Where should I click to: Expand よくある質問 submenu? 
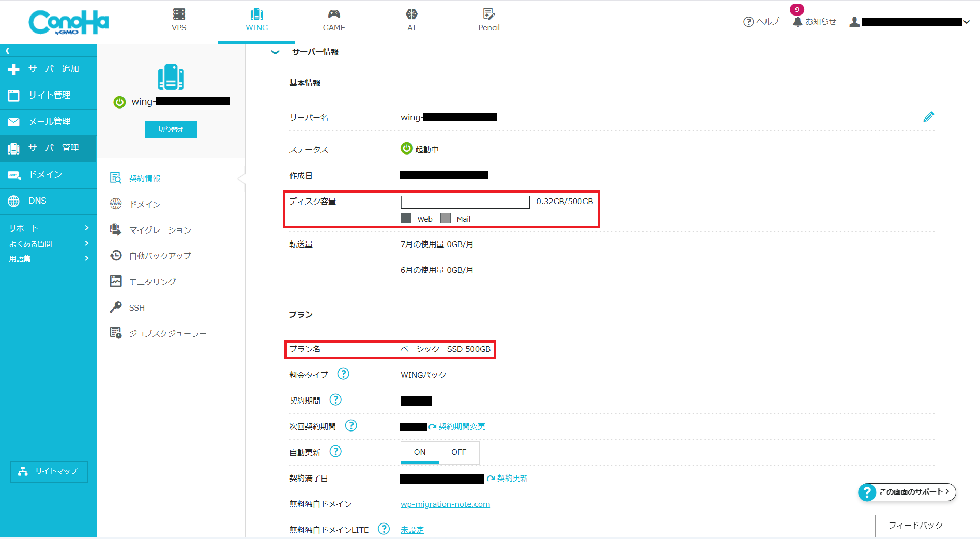(49, 243)
